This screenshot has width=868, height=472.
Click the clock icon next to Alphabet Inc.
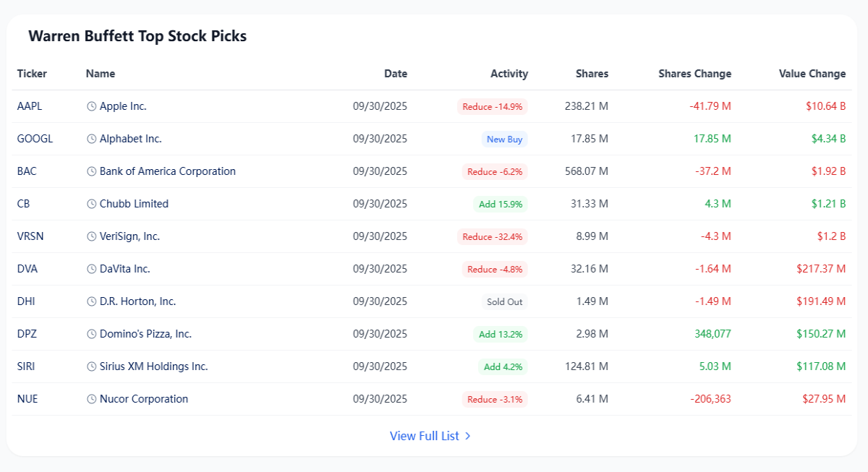pos(92,139)
